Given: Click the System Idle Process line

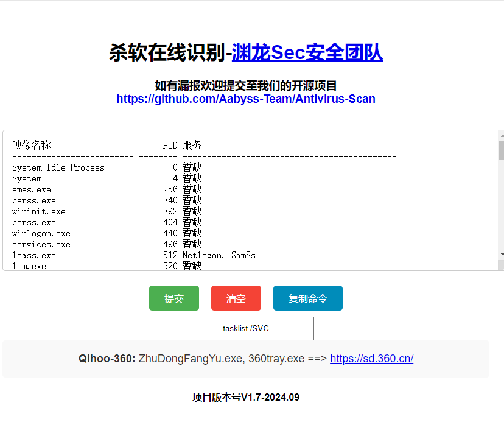Looking at the screenshot, I should pyautogui.click(x=107, y=167).
